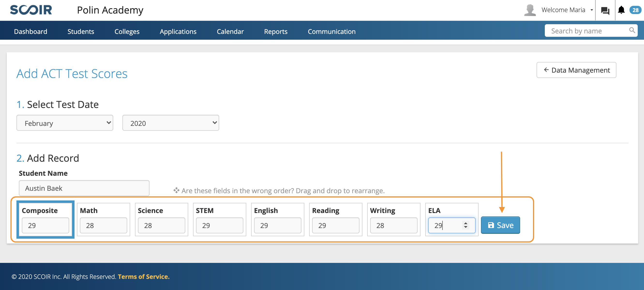
Task: Click the user avatar icon
Action: (x=530, y=10)
